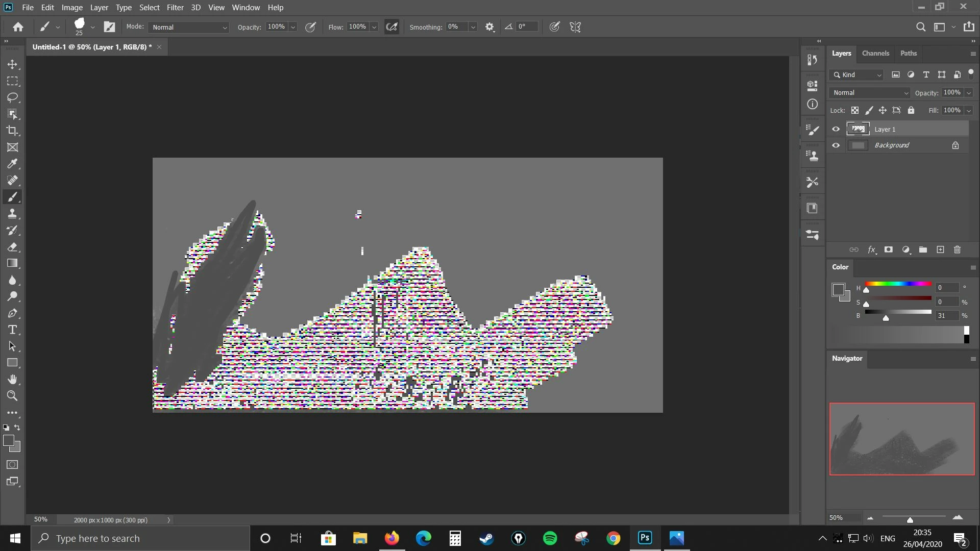980x551 pixels.
Task: Hide Layer 1 visibility eye
Action: [x=836, y=129]
